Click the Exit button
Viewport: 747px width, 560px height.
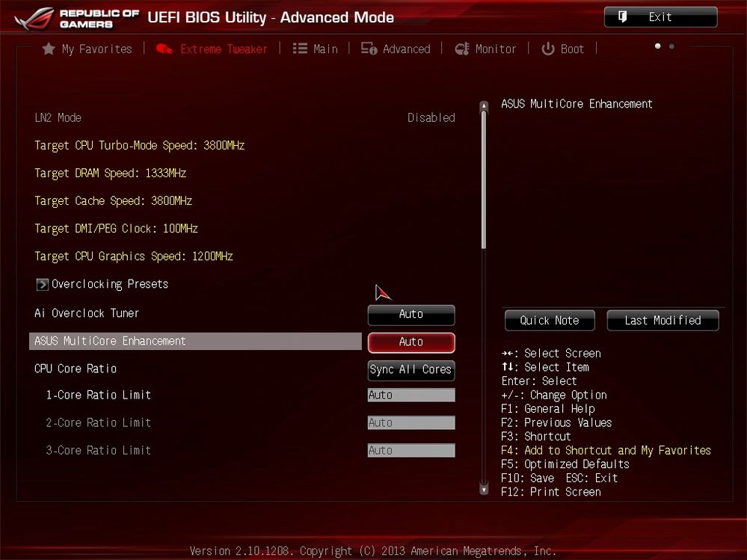(661, 17)
